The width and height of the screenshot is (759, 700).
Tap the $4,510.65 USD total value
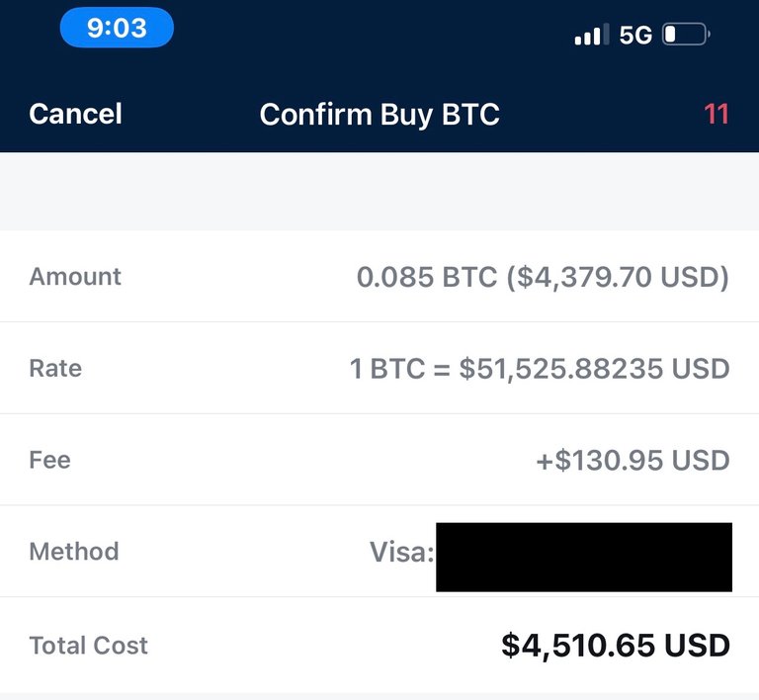click(616, 646)
